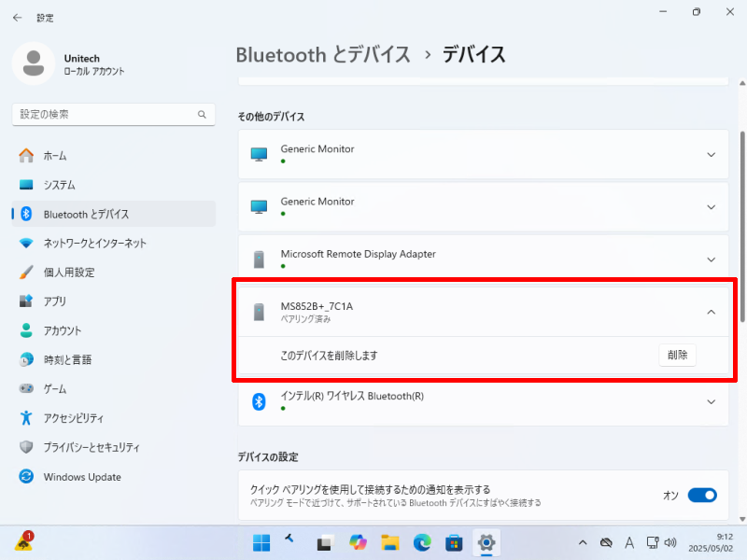The width and height of the screenshot is (747, 560).
Task: Click the Bluetooth とデバイス breadcrumb link
Action: 323,55
